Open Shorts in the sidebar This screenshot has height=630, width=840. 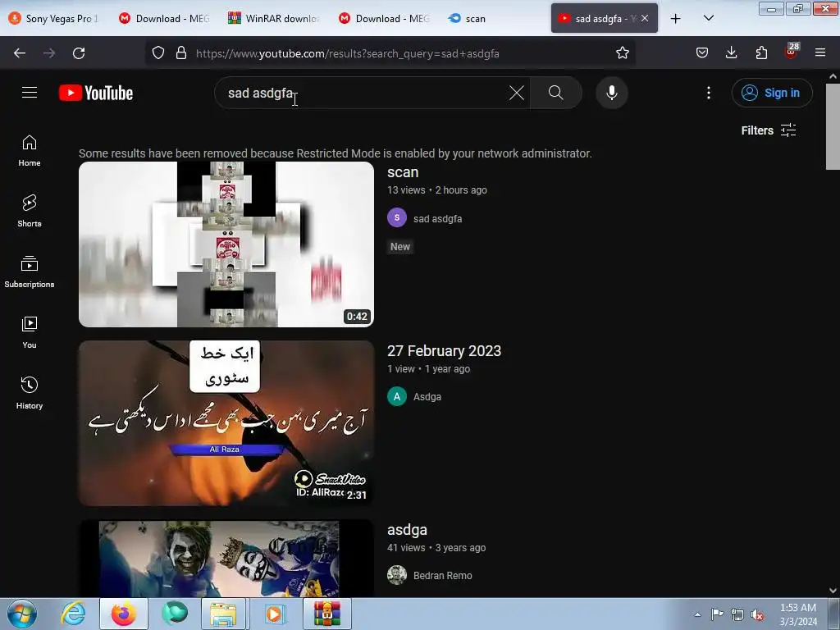coord(30,211)
